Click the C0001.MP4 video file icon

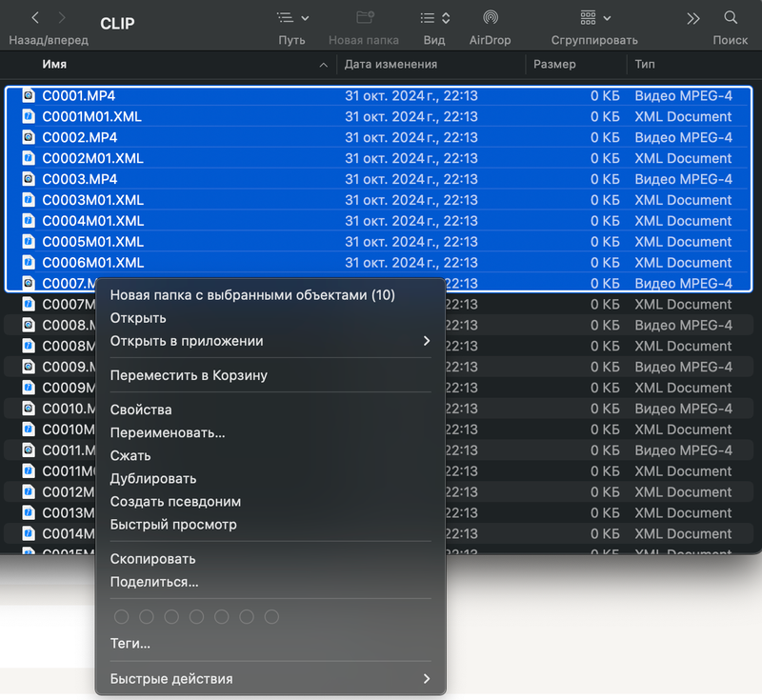(x=29, y=96)
